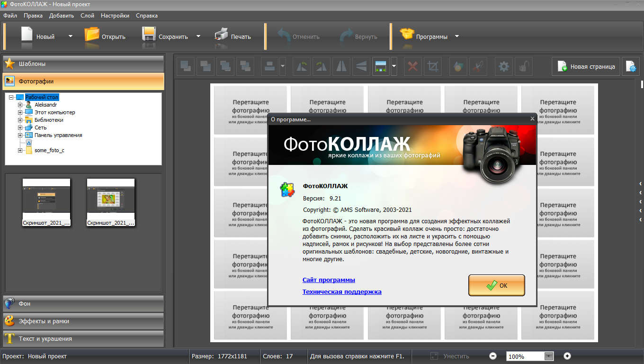Open the Правка menu

33,16
